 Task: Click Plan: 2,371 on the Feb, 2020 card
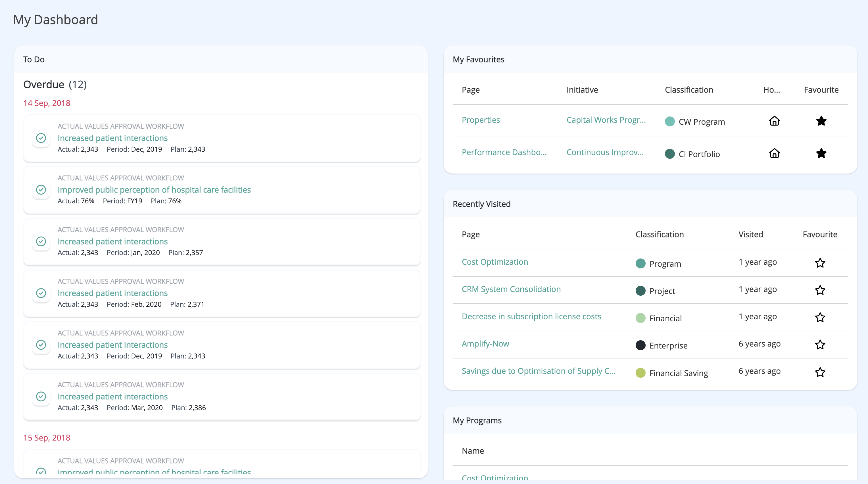(x=187, y=304)
